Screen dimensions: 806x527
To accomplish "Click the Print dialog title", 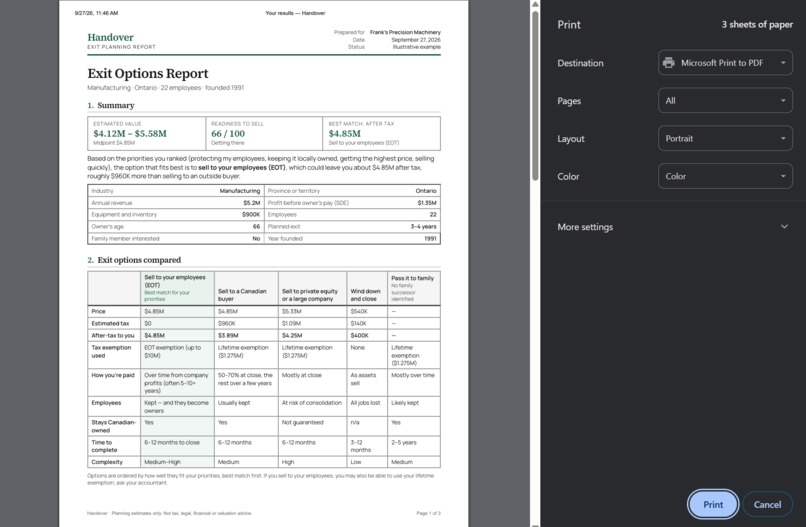I will coord(569,25).
